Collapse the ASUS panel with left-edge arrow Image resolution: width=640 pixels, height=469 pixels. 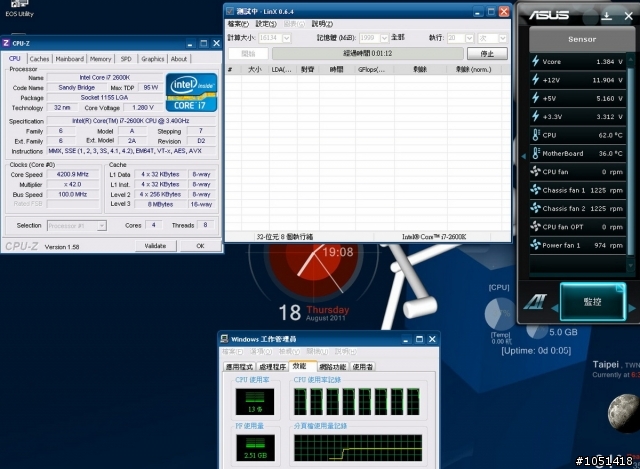click(x=524, y=156)
